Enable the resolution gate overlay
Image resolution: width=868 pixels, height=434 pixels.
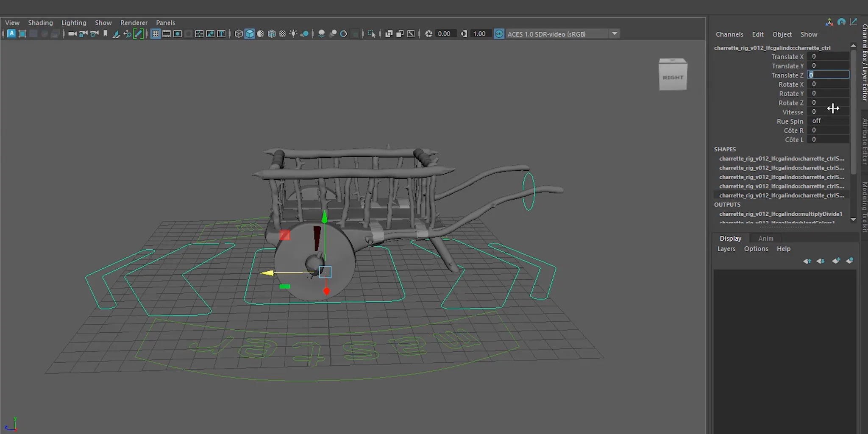(x=177, y=34)
